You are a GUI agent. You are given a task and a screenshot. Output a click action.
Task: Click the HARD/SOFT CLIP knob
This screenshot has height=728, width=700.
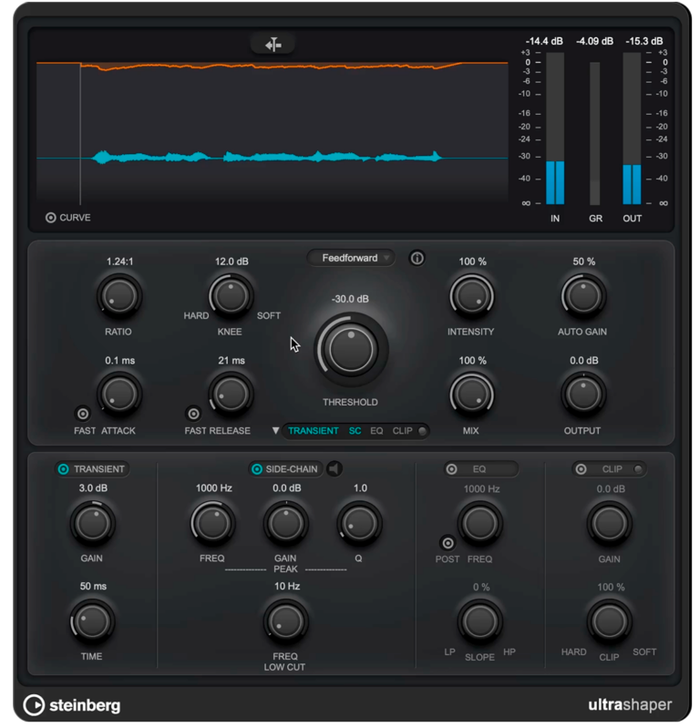(610, 621)
